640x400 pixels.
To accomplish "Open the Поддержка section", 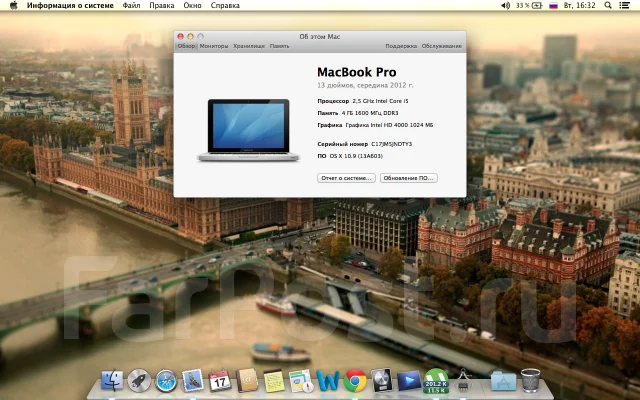I will click(401, 46).
